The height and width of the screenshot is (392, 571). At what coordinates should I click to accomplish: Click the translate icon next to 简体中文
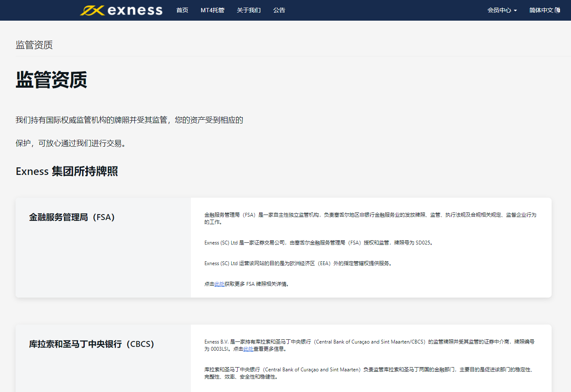558,10
